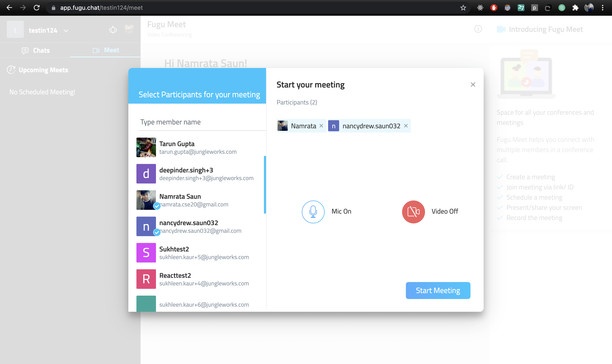Toggle the Mic On microphone button

(x=313, y=212)
